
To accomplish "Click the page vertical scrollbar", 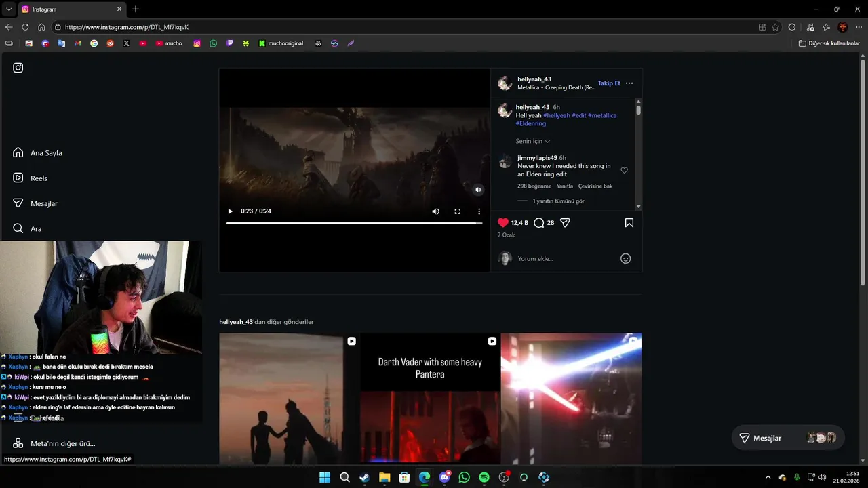I will pos(863,173).
